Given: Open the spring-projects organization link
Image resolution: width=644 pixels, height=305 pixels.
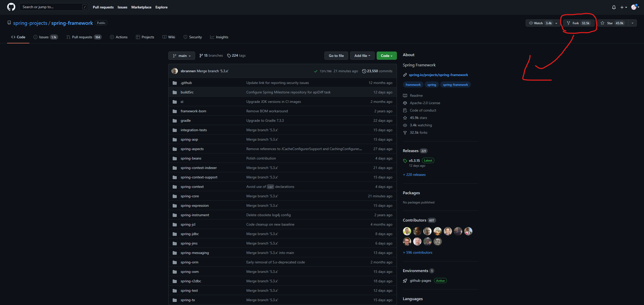Looking at the screenshot, I should 30,23.
